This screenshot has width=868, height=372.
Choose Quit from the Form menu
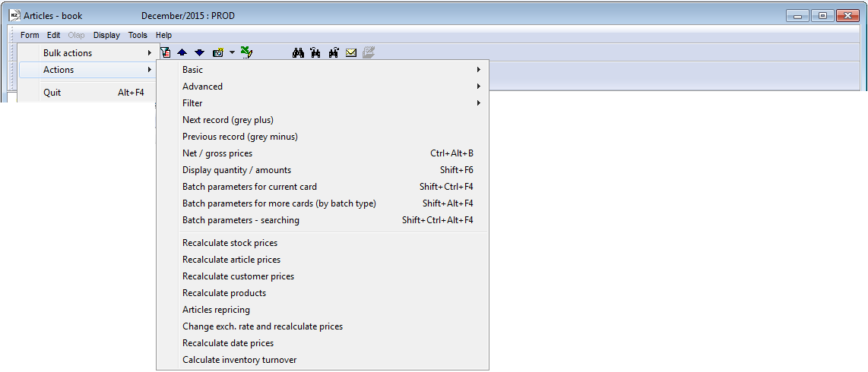87,93
